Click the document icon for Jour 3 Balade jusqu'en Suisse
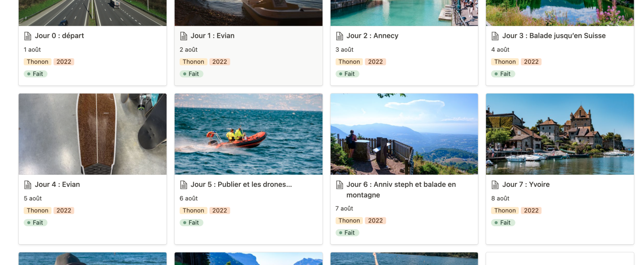The image size is (644, 265). coord(495,36)
